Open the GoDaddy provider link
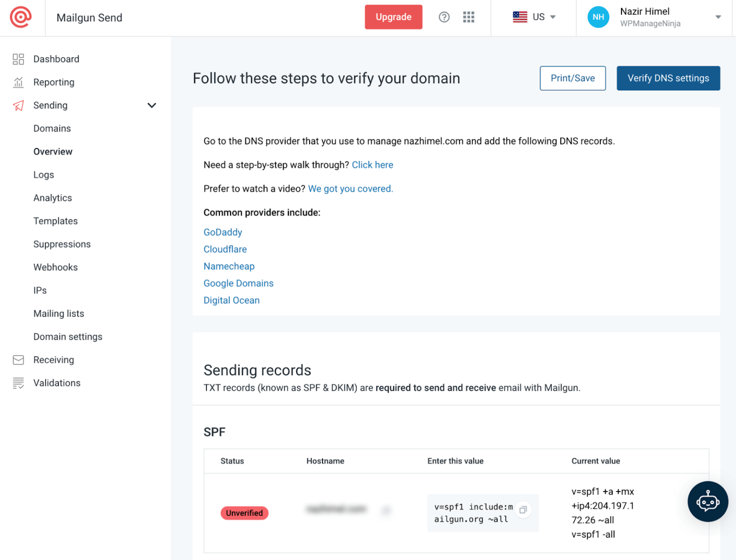 pyautogui.click(x=222, y=232)
